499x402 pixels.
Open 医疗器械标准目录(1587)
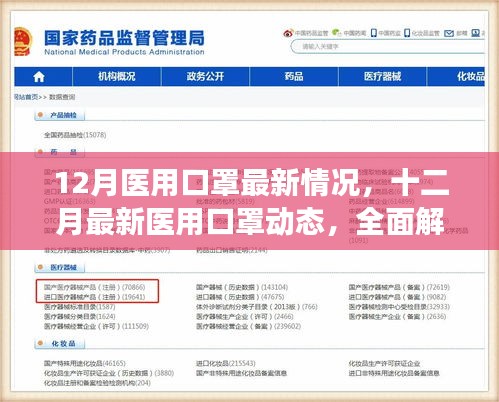[79, 307]
